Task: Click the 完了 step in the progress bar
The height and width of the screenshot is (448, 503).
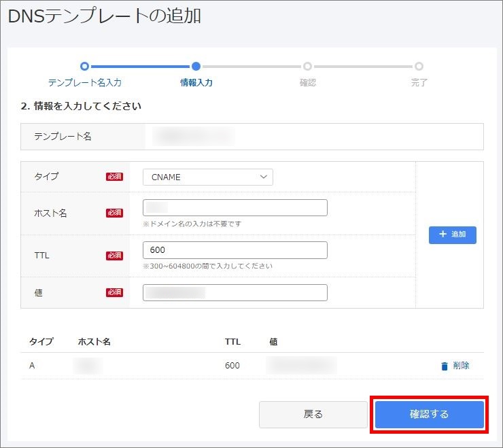Action: point(419,82)
